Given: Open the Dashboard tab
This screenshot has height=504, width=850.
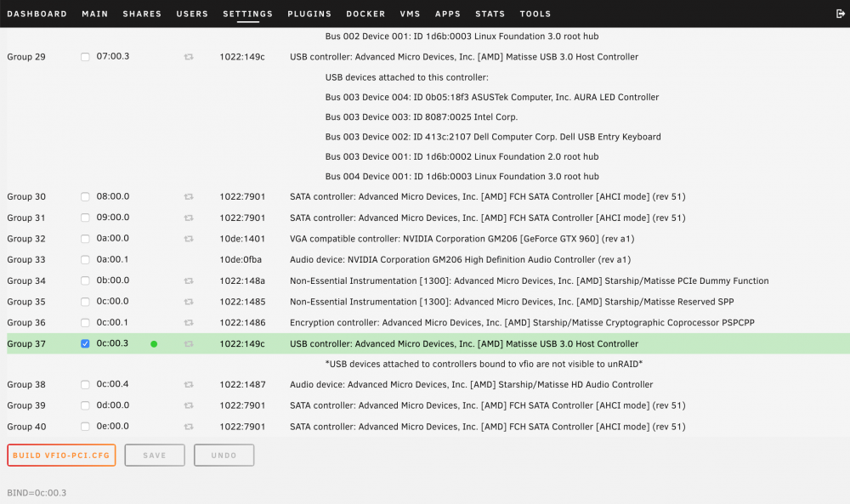Looking at the screenshot, I should pyautogui.click(x=37, y=14).
